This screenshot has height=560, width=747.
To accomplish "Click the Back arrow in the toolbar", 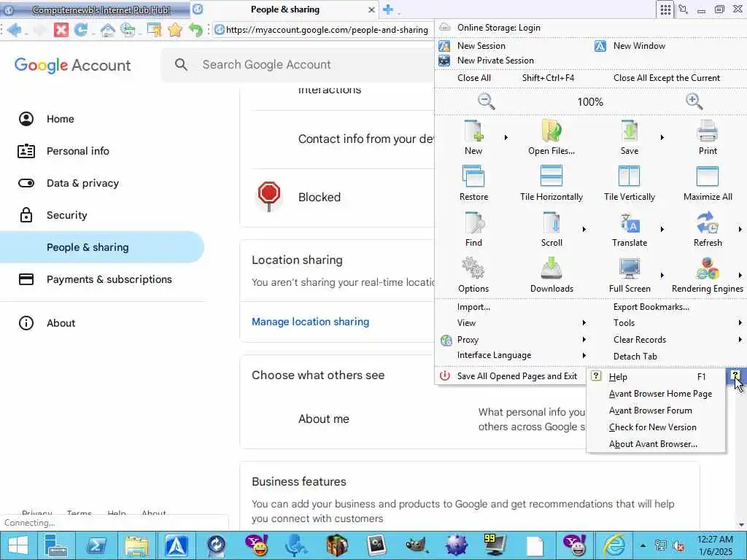I will pyautogui.click(x=15, y=30).
